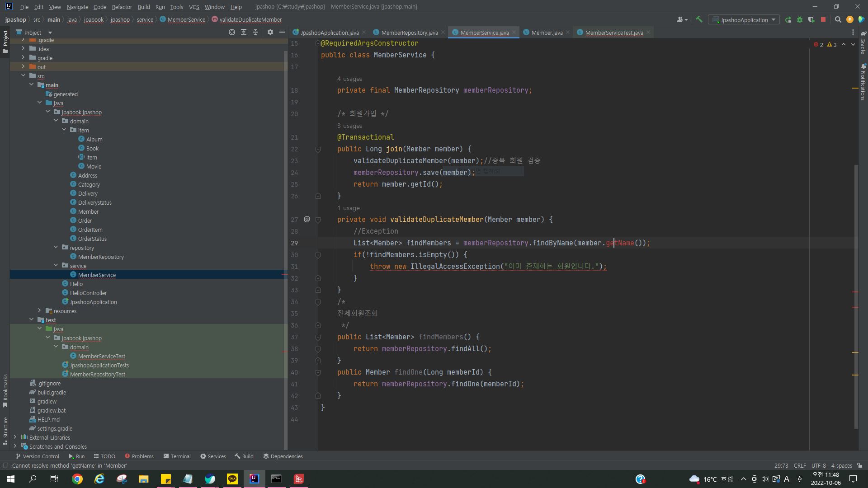This screenshot has width=868, height=488.
Task: Collapse the repository package node
Action: pos(56,247)
